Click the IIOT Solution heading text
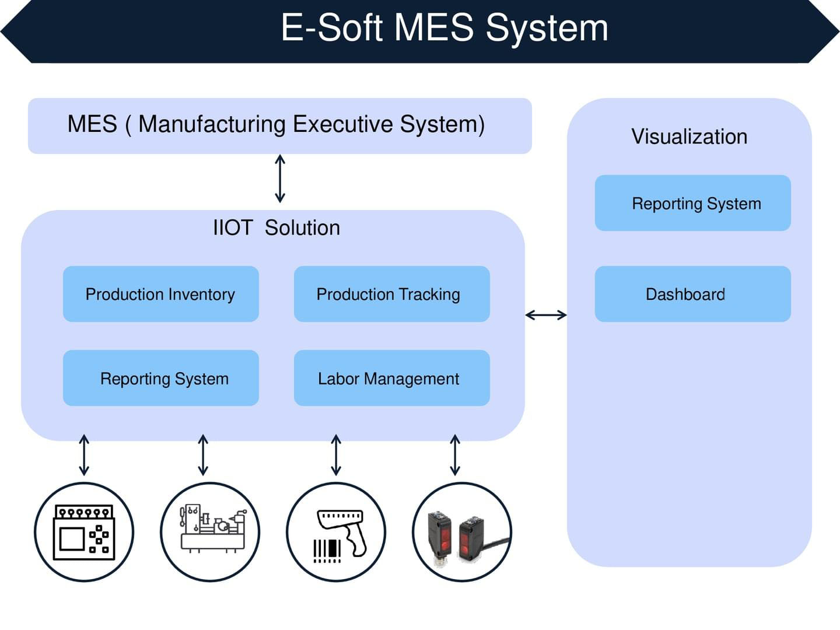The width and height of the screenshot is (840, 630). pos(276,228)
